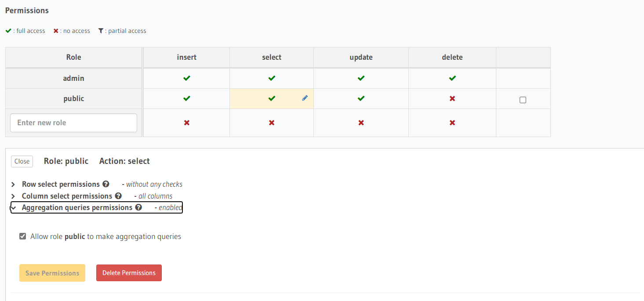Click the Delete Permissions button
The image size is (644, 301).
click(129, 273)
